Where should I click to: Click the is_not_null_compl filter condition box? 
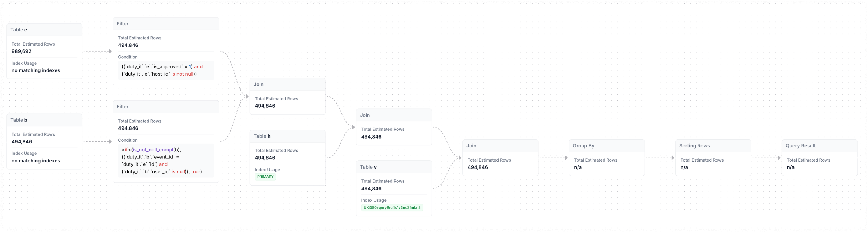(x=166, y=161)
